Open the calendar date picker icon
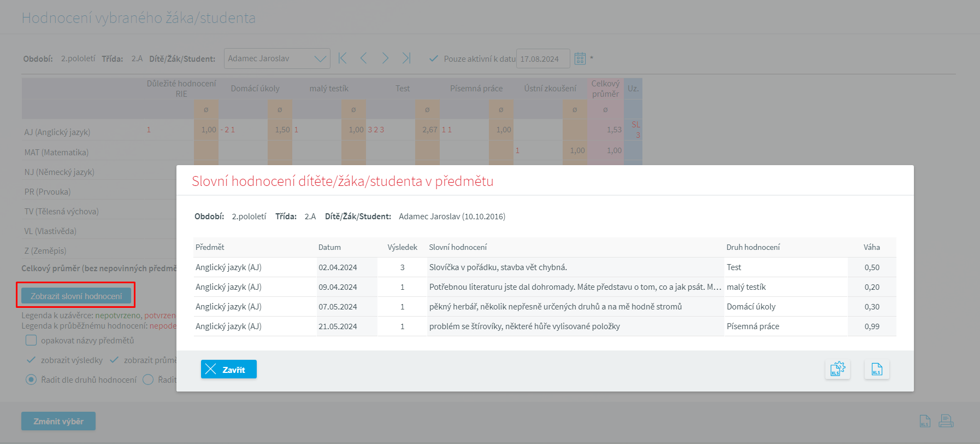 tap(580, 59)
